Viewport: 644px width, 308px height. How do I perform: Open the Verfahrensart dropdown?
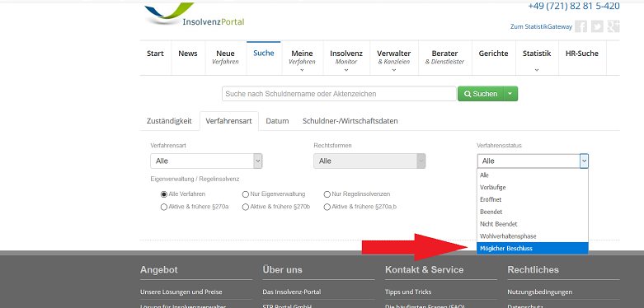pos(206,161)
